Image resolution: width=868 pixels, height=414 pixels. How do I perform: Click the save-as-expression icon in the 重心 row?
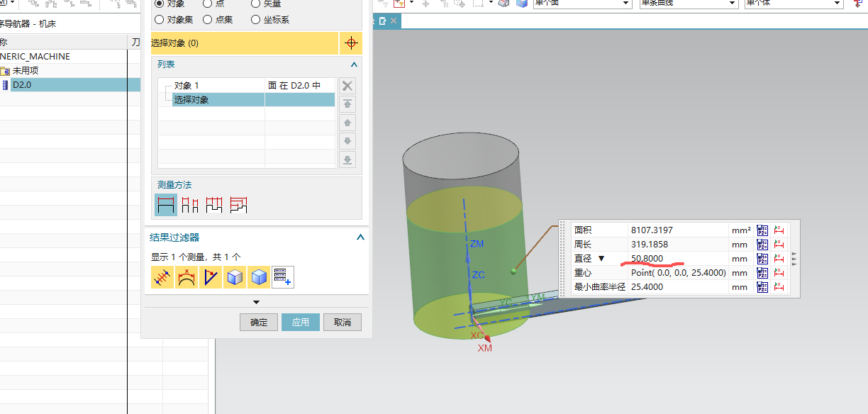762,272
